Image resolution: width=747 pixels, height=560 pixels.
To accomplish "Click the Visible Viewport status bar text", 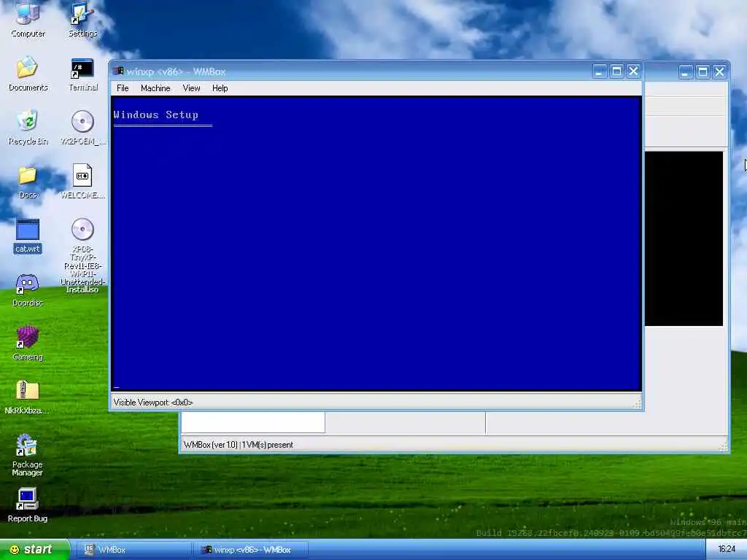I will click(x=153, y=402).
